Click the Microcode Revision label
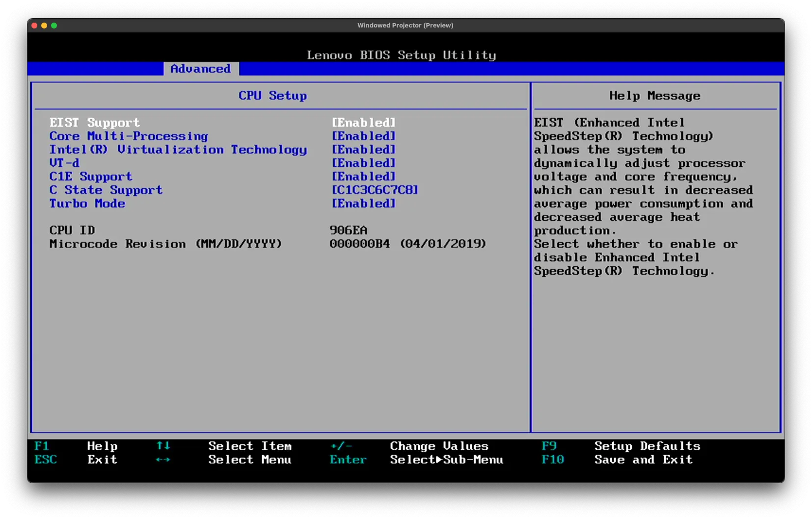 click(x=166, y=244)
